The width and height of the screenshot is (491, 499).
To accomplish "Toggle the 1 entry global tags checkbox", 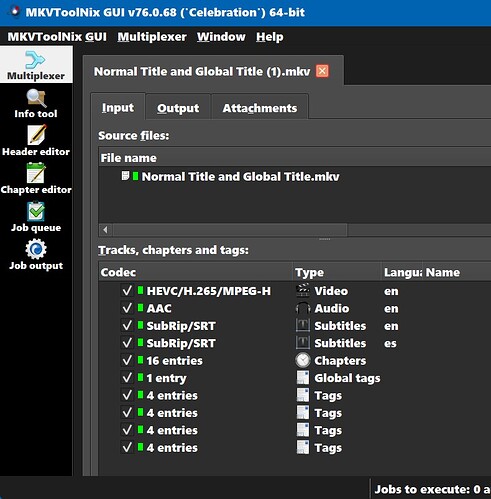I will click(x=127, y=378).
